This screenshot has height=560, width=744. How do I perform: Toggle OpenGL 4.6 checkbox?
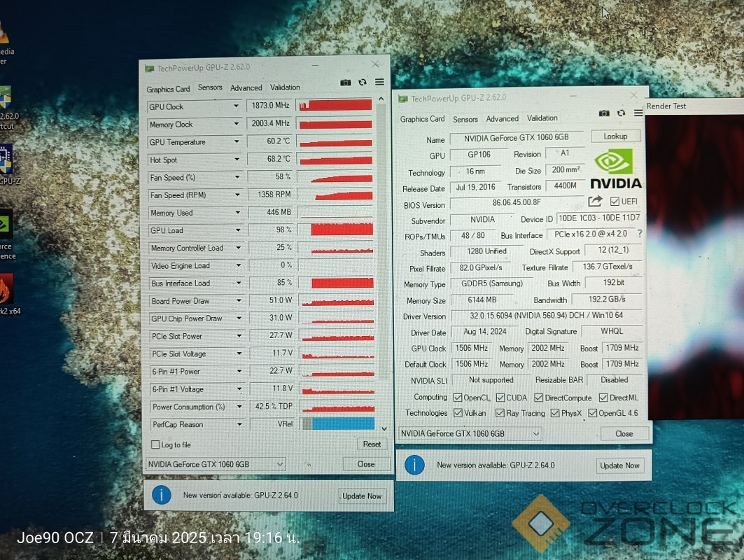pyautogui.click(x=592, y=413)
